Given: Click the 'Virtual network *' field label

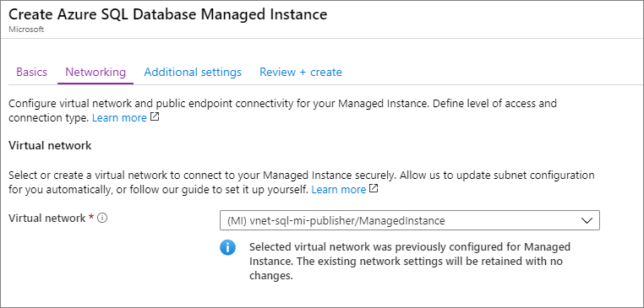Looking at the screenshot, I should [x=52, y=219].
